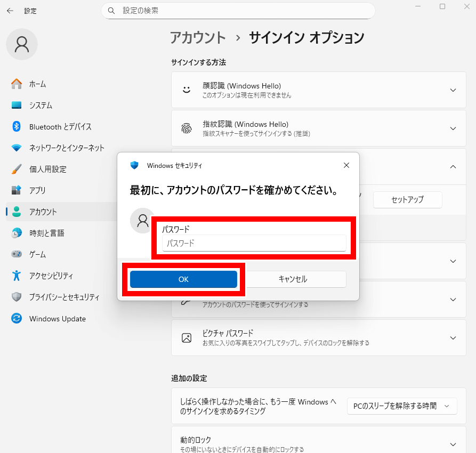Image resolution: width=476 pixels, height=453 pixels.
Task: Go to 時刻と言語 settings
Action: 46,233
